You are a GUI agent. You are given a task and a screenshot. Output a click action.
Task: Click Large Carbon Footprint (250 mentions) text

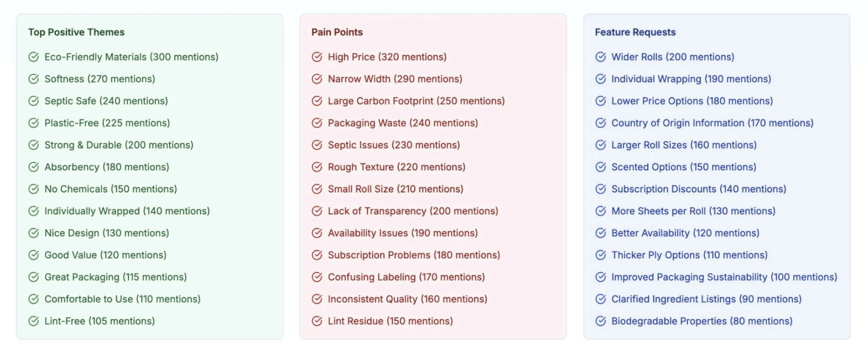pos(416,101)
